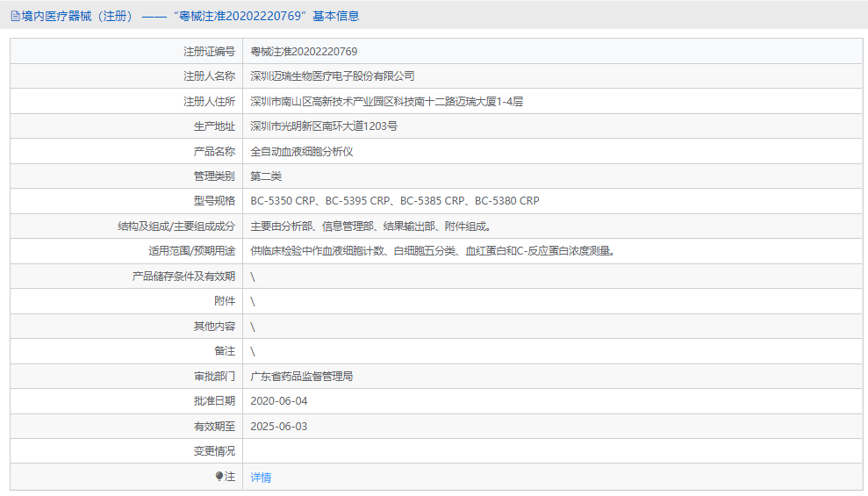The height and width of the screenshot is (496, 868).
Task: Click the 审批部门 label cell
Action: point(126,377)
